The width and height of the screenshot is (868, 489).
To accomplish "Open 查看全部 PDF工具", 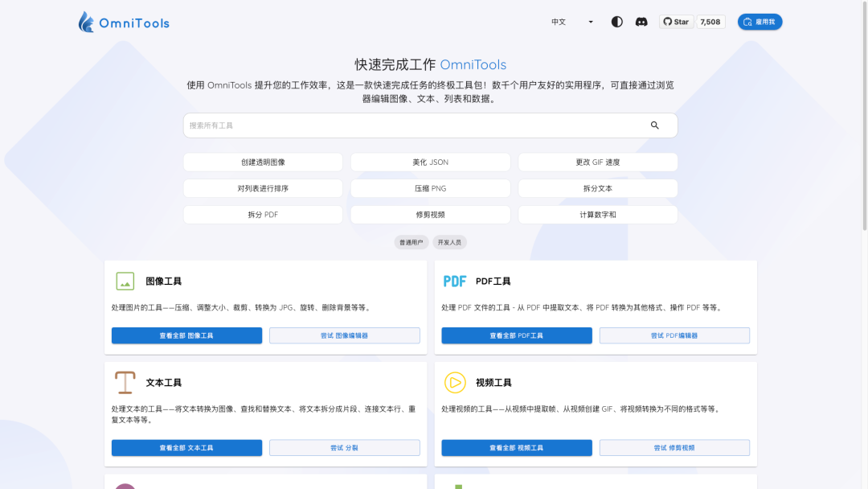I will tap(516, 335).
